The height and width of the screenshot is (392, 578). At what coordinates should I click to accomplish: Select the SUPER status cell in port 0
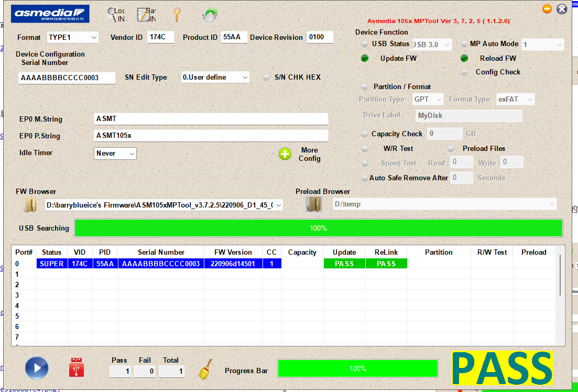click(x=51, y=264)
